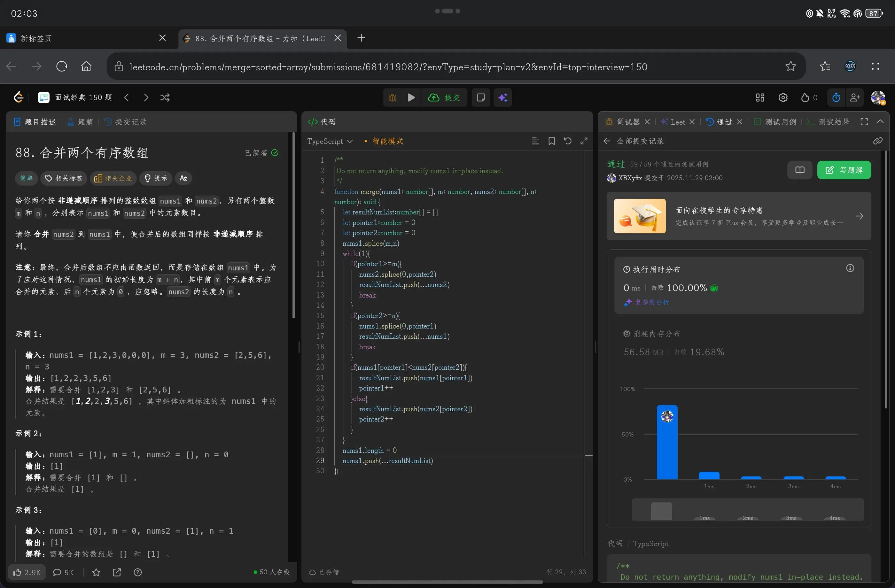Click the runtime range slider handle
895x588 pixels.
click(661, 511)
